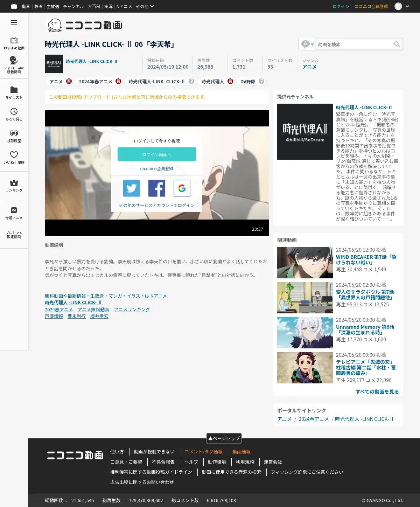The width and height of the screenshot is (420, 507).
Task: Click the ログイン link at top
Action: (341, 6)
